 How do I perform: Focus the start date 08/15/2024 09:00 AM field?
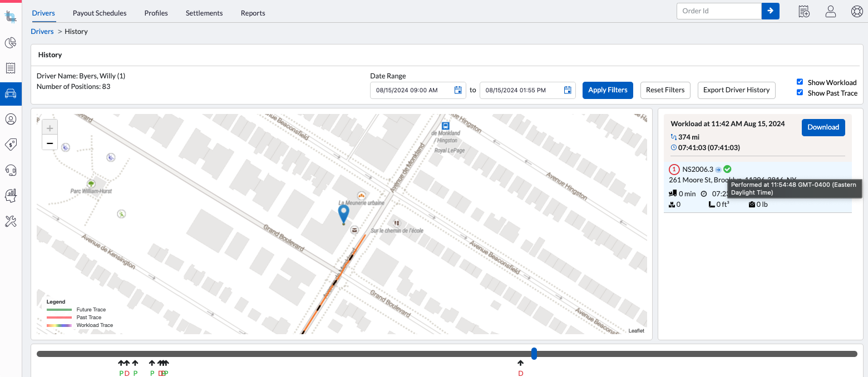coord(418,90)
